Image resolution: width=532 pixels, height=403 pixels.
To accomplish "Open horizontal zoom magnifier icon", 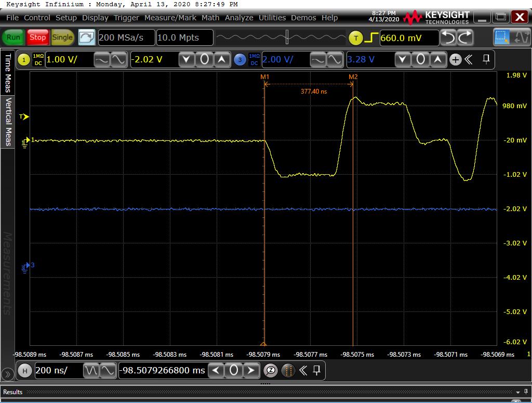I will click(271, 371).
